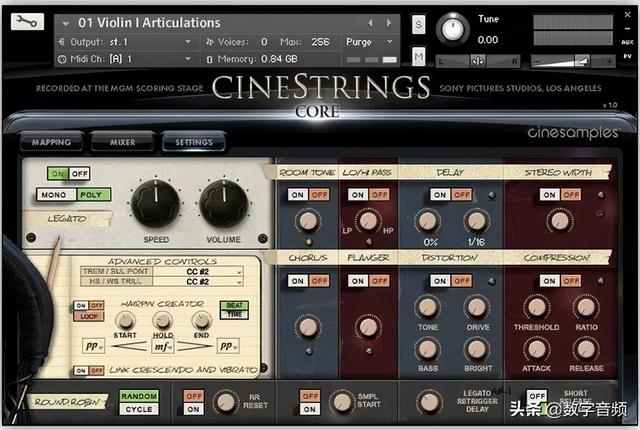Click the Room Tone knob

[x=308, y=222]
